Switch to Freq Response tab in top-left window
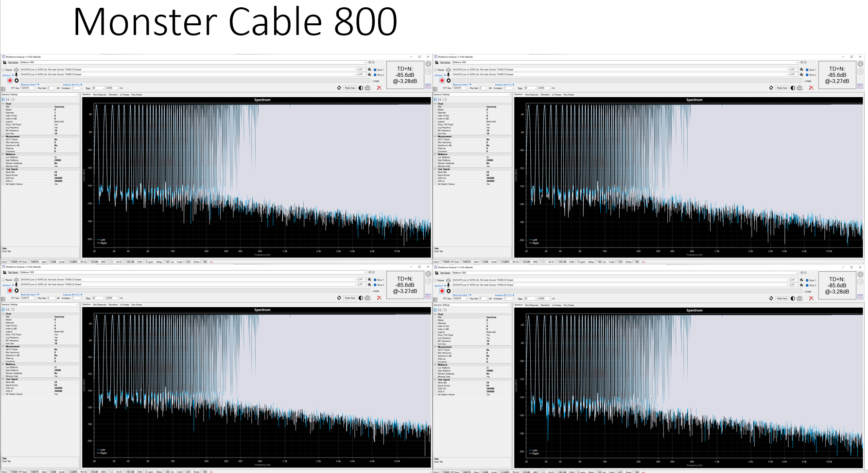Image resolution: width=868 pixels, height=473 pixels. tap(100, 94)
